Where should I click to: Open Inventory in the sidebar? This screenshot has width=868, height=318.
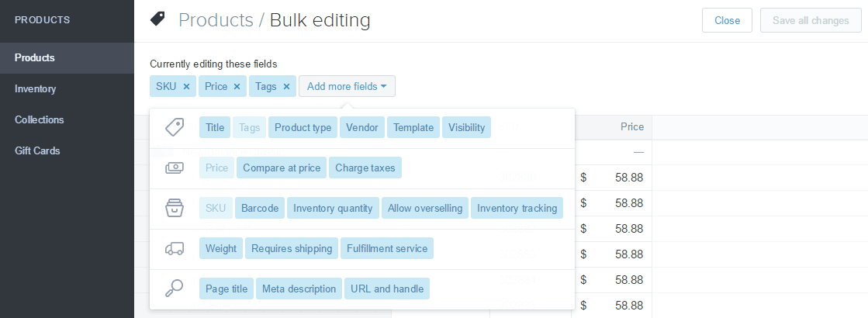[36, 88]
